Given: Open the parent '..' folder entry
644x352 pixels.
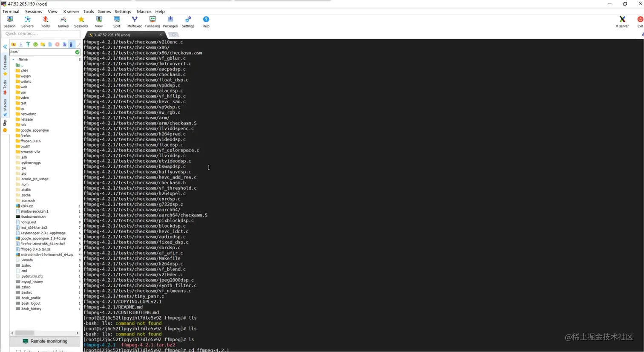Looking at the screenshot, I should (19, 65).
